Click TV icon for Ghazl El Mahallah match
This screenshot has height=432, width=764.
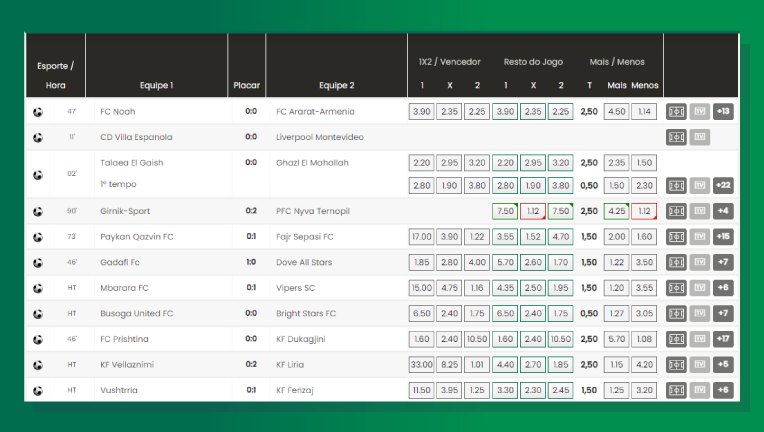click(700, 186)
